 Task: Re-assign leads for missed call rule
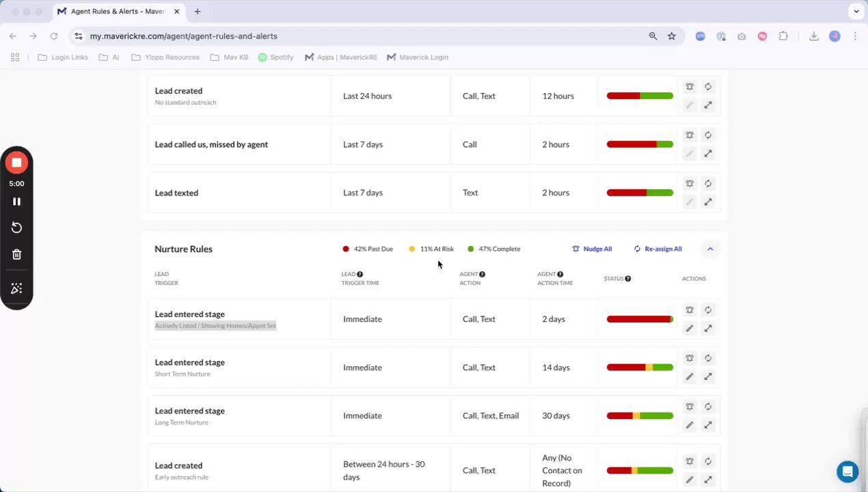708,135
